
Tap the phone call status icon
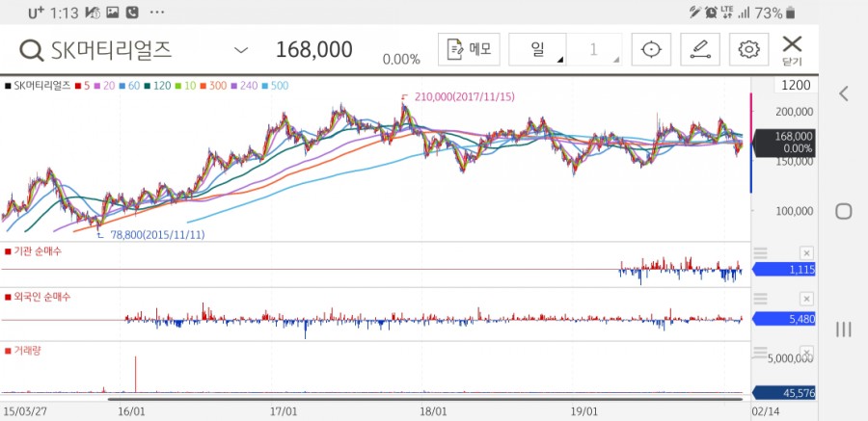coord(132,13)
